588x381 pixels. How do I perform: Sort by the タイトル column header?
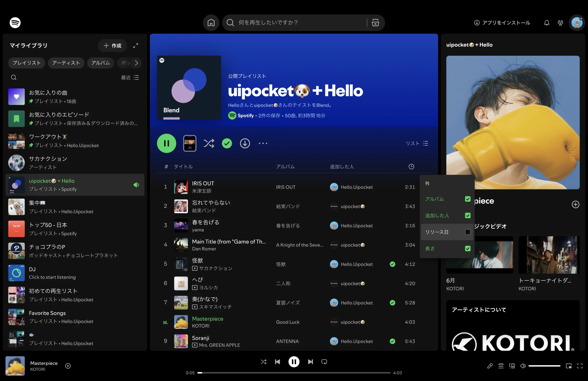(183, 166)
